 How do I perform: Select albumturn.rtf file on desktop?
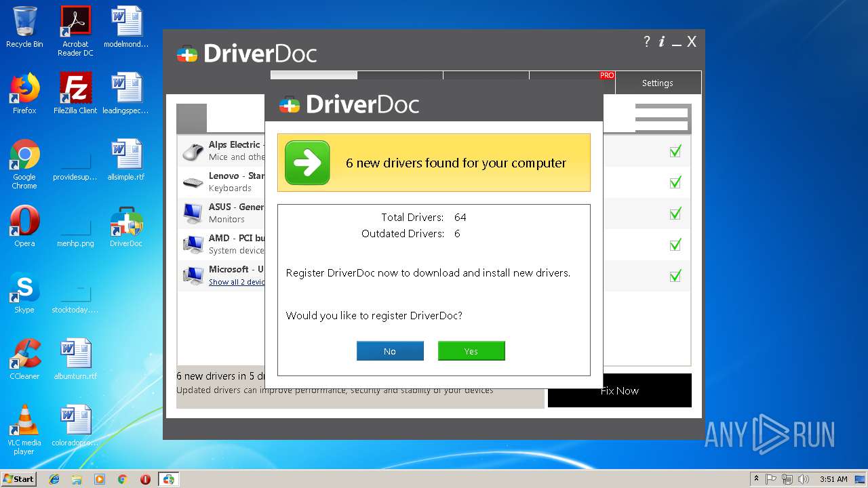coord(75,359)
